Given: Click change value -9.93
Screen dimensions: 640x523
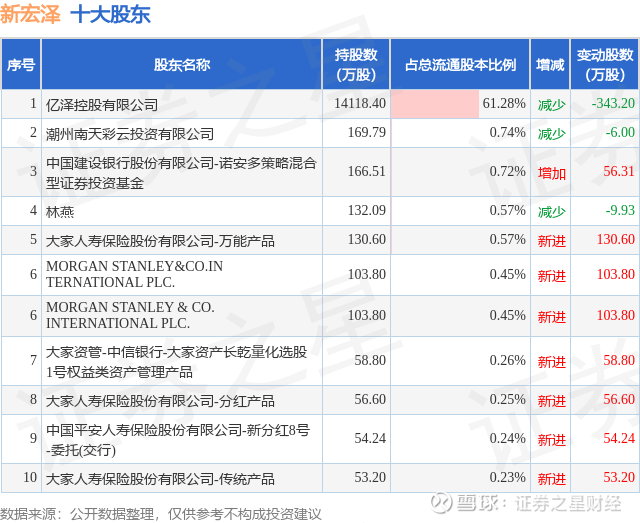Looking at the screenshot, I should pos(620,210).
